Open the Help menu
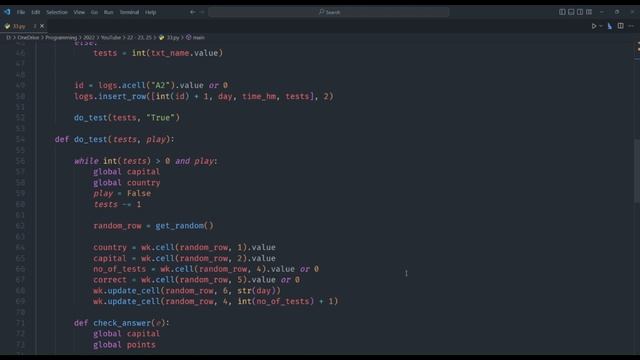Viewport: 640px width, 360px height. [150, 12]
